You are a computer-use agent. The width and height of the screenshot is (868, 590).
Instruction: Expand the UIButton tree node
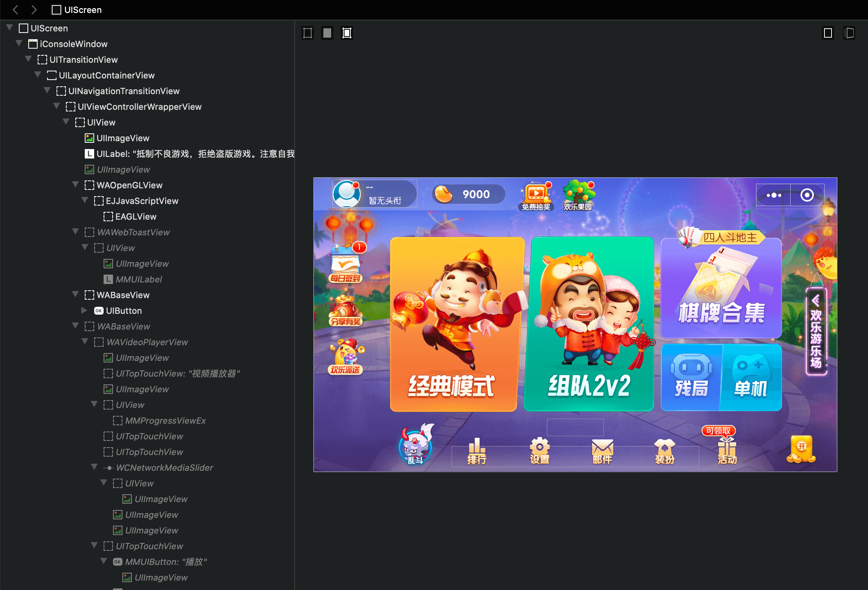click(84, 310)
